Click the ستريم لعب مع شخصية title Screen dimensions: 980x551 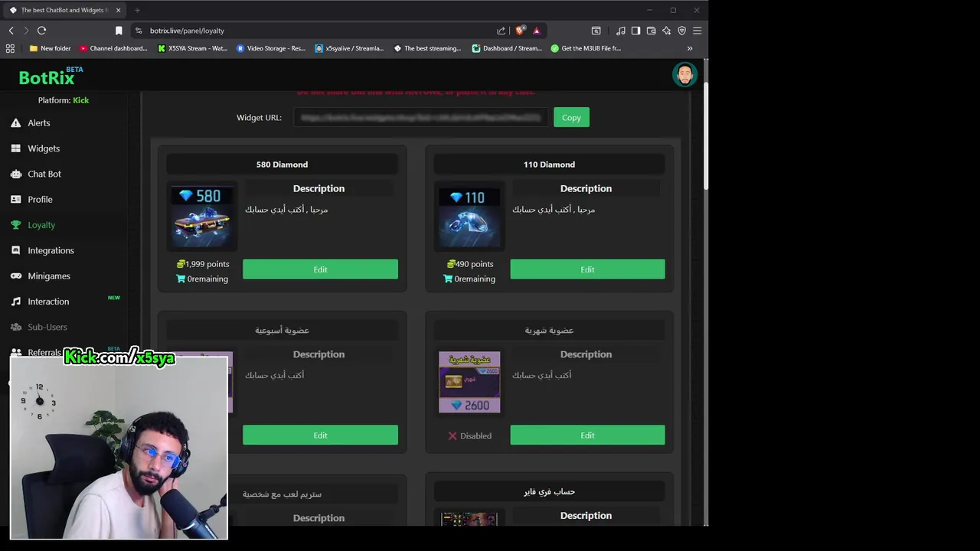pyautogui.click(x=282, y=494)
